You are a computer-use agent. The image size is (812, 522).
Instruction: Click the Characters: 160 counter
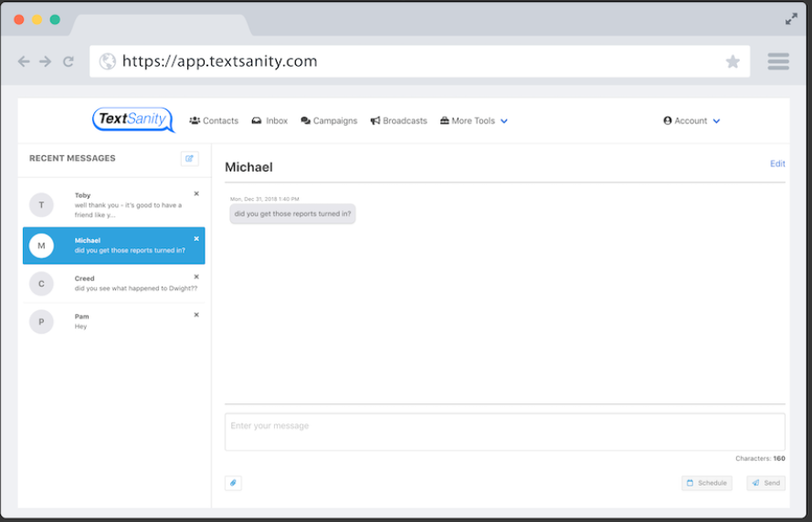pos(760,458)
